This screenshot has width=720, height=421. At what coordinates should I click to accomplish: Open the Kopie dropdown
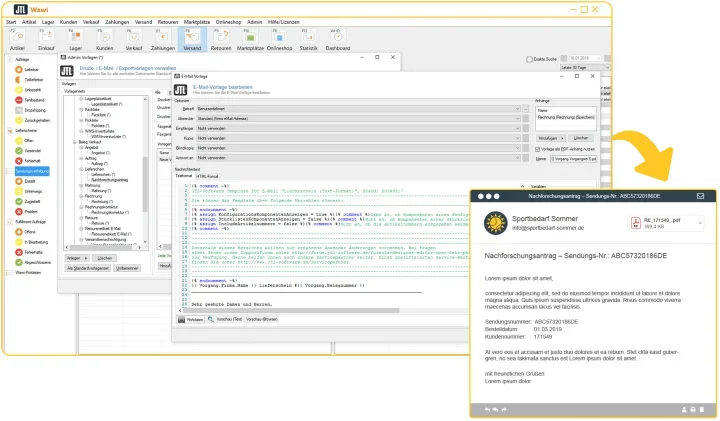359,138
